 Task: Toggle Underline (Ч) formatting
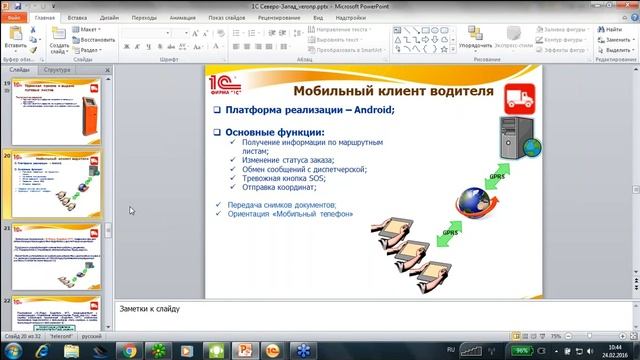pos(149,47)
